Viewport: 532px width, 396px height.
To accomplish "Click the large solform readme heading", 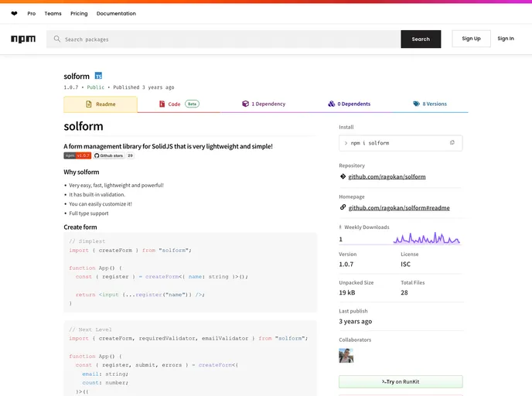I will [x=84, y=126].
